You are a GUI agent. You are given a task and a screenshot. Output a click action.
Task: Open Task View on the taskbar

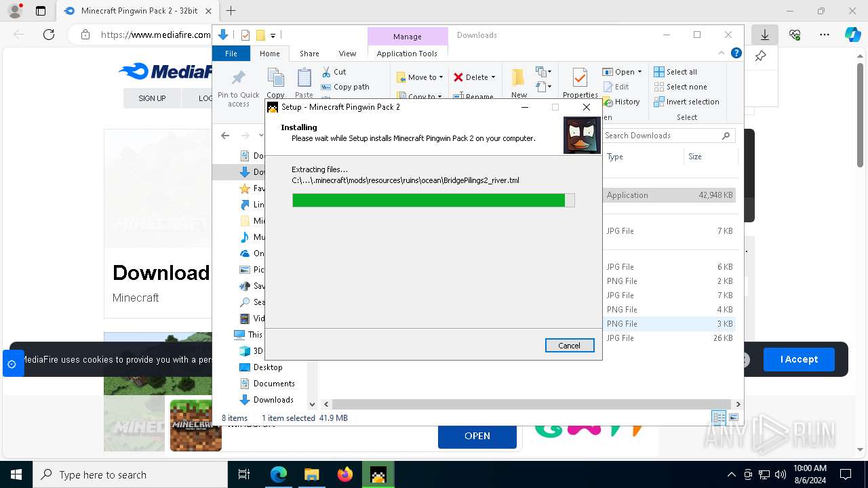(244, 474)
